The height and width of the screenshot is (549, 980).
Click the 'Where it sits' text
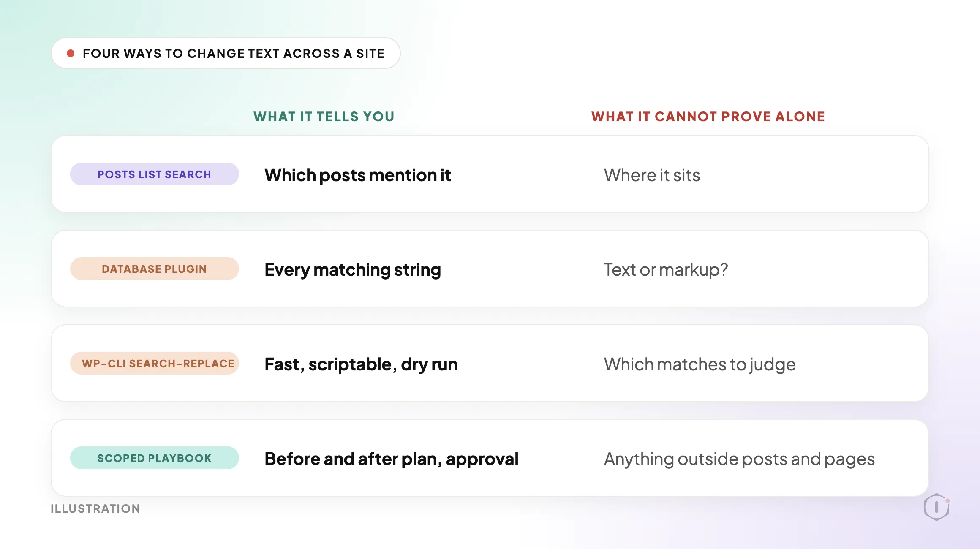pyautogui.click(x=652, y=175)
